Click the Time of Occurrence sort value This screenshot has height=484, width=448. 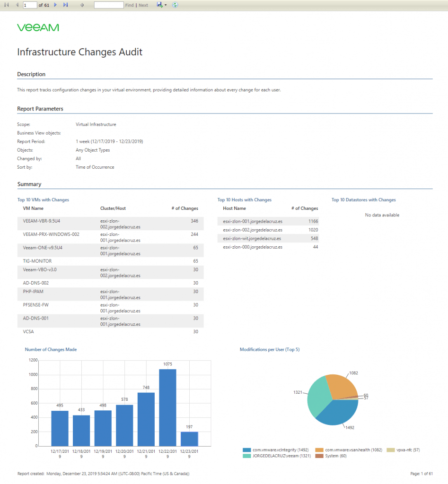95,167
